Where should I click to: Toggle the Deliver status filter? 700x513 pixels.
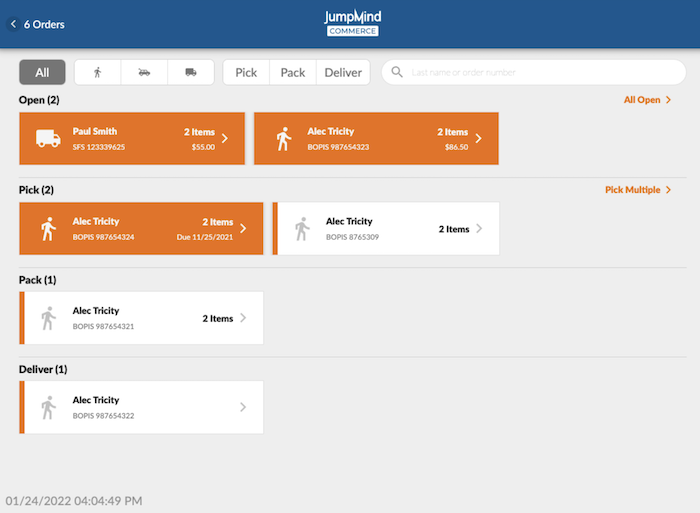coord(343,72)
